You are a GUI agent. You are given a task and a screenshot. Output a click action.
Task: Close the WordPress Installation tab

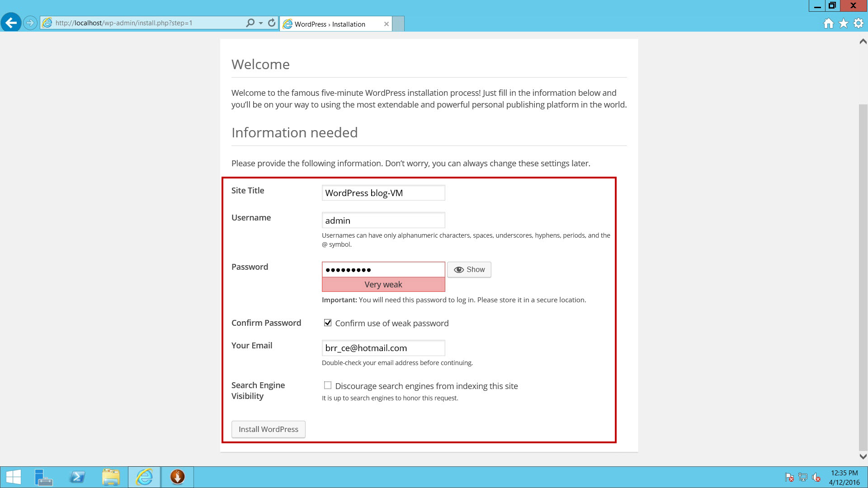387,24
